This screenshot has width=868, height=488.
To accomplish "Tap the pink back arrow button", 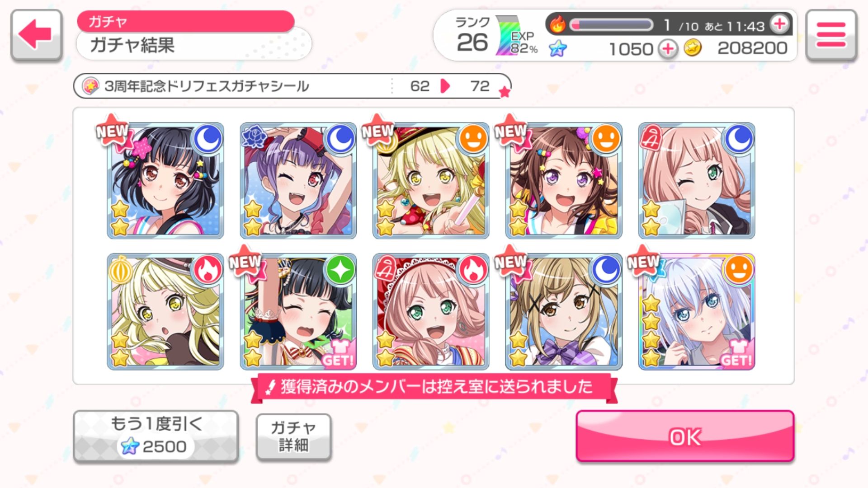I will pyautogui.click(x=36, y=35).
